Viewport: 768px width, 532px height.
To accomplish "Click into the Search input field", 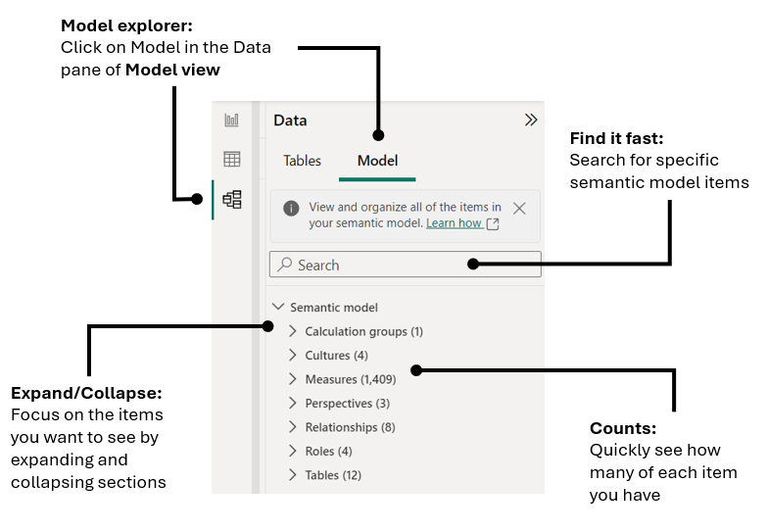I will tap(406, 265).
